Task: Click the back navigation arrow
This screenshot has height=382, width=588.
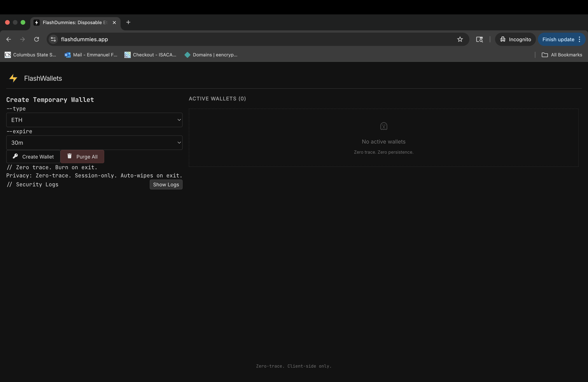Action: point(9,39)
